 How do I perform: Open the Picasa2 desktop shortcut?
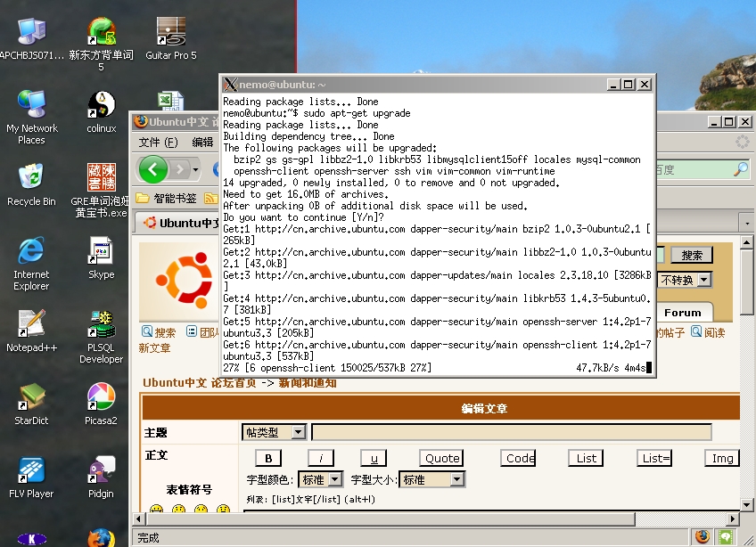click(102, 404)
